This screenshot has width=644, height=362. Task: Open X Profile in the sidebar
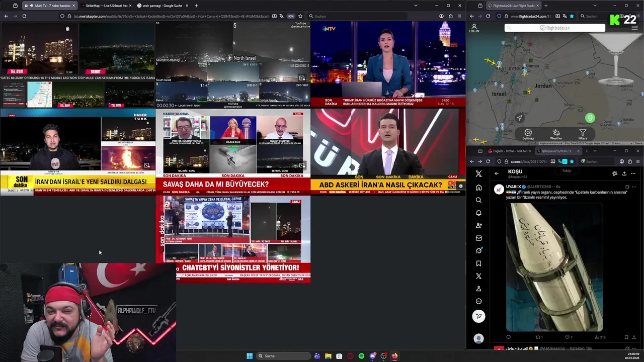[x=478, y=289]
